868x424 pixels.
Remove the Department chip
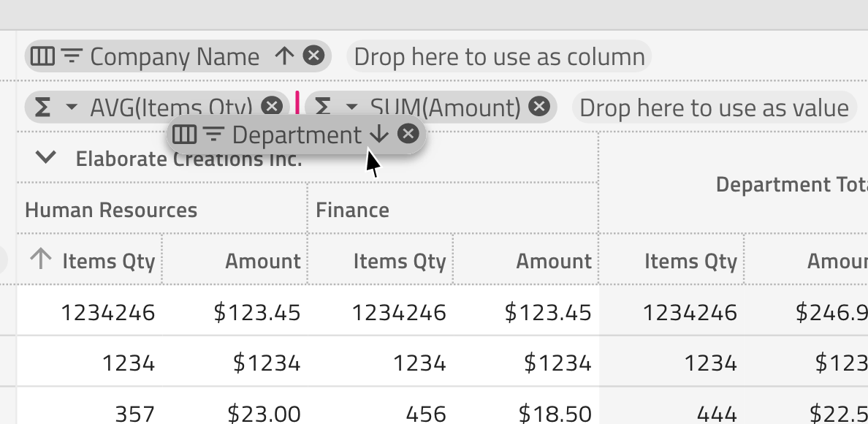pos(408,134)
